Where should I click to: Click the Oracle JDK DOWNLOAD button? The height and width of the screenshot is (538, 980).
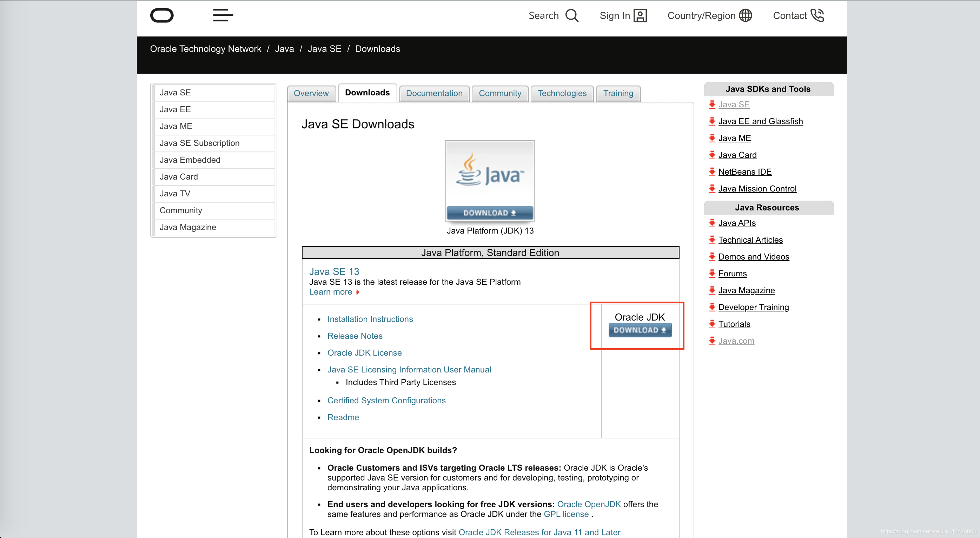(640, 330)
